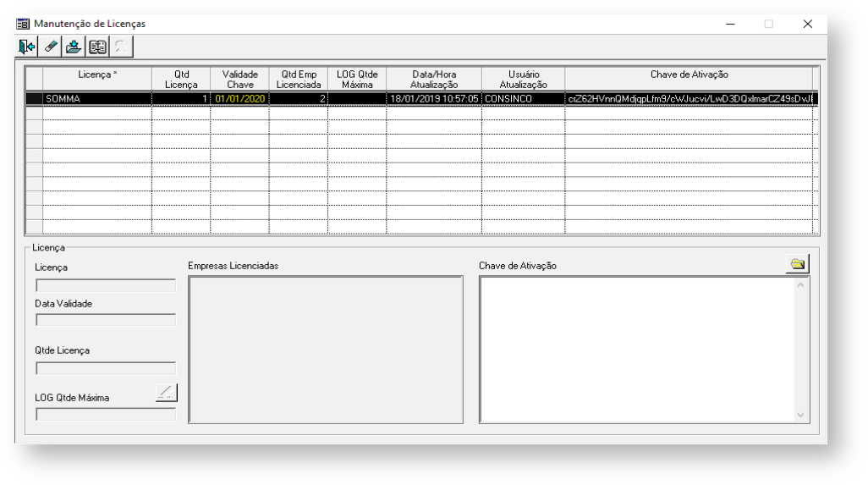
Task: Click the pencil edit button beside LOG Qtde Máxima
Action: (x=166, y=393)
